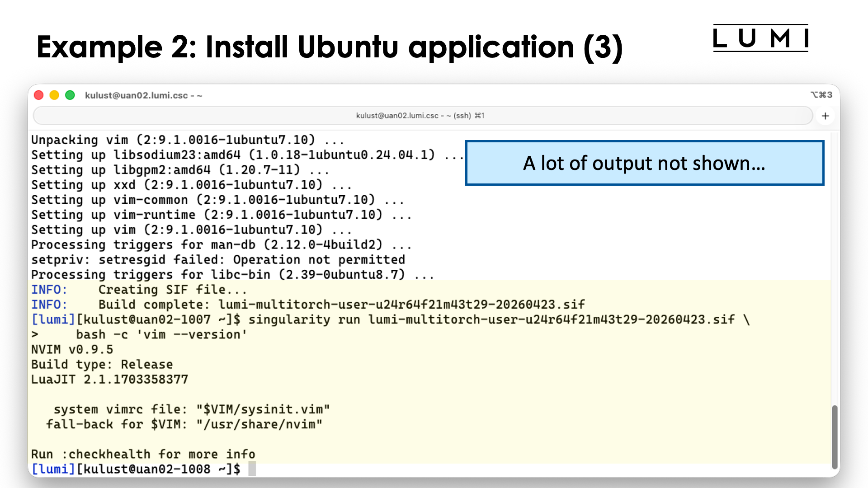The width and height of the screenshot is (868, 488).
Task: Select the slide title 'Example 2: Install Ubuntu application (3)'
Action: coord(330,47)
